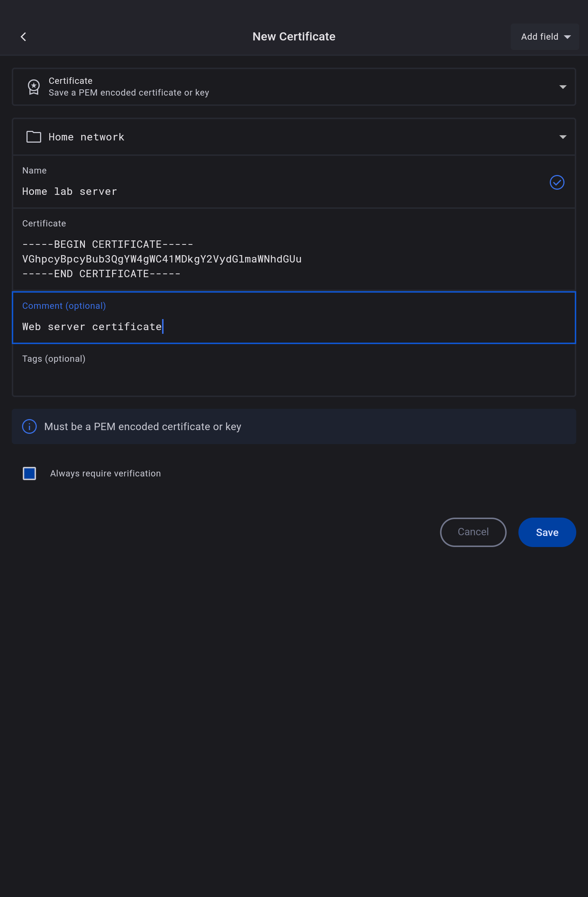The image size is (588, 897).
Task: Open the Add field dropdown
Action: click(x=544, y=36)
